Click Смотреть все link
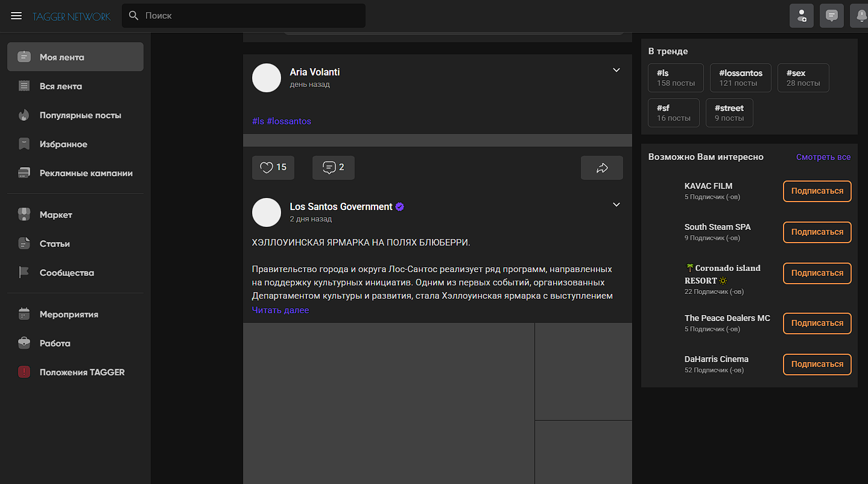Image resolution: width=868 pixels, height=484 pixels. point(823,157)
